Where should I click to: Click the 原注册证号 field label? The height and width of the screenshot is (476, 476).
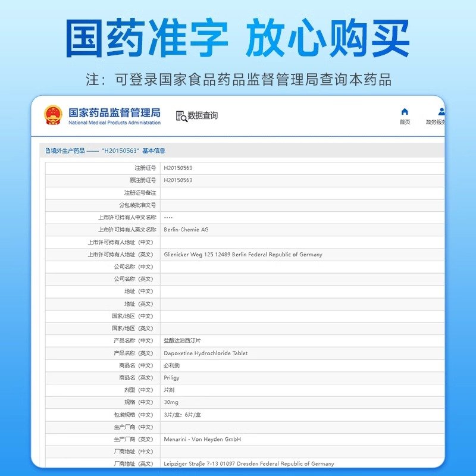click(143, 180)
